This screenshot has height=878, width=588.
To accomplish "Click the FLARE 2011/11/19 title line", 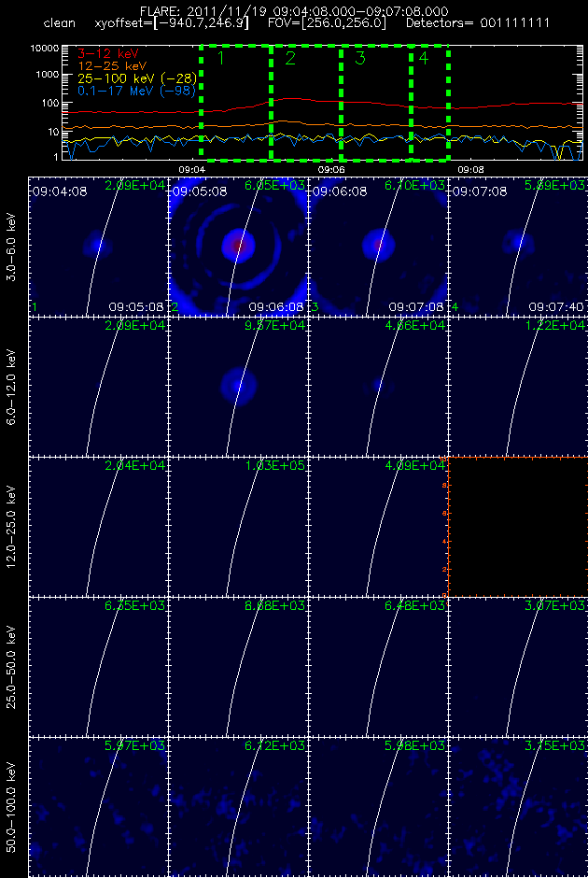I will (x=294, y=12).
